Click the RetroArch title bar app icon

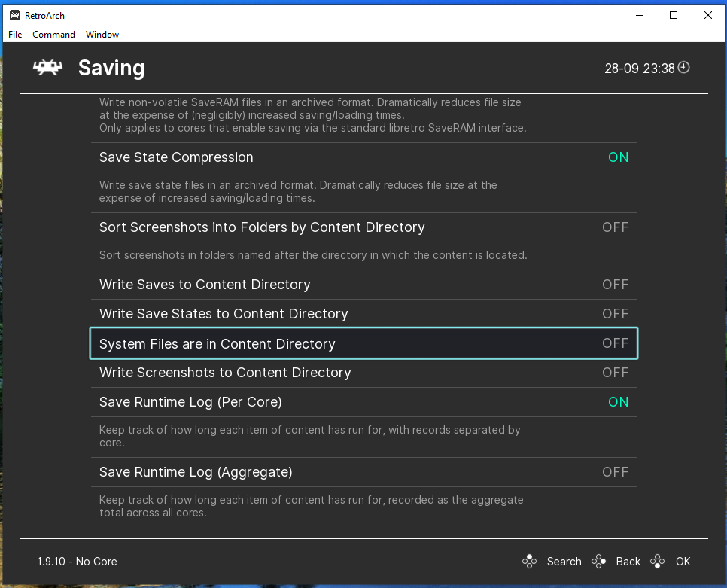tap(14, 15)
